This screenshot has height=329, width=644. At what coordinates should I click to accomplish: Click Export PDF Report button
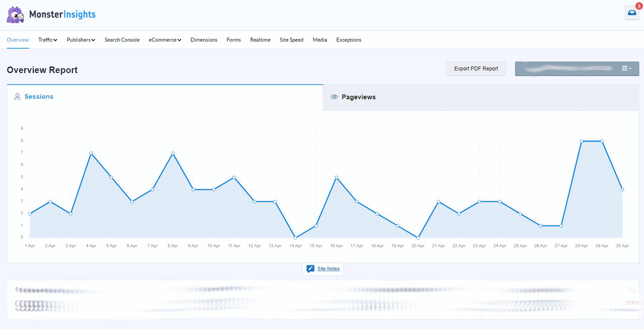coord(476,69)
